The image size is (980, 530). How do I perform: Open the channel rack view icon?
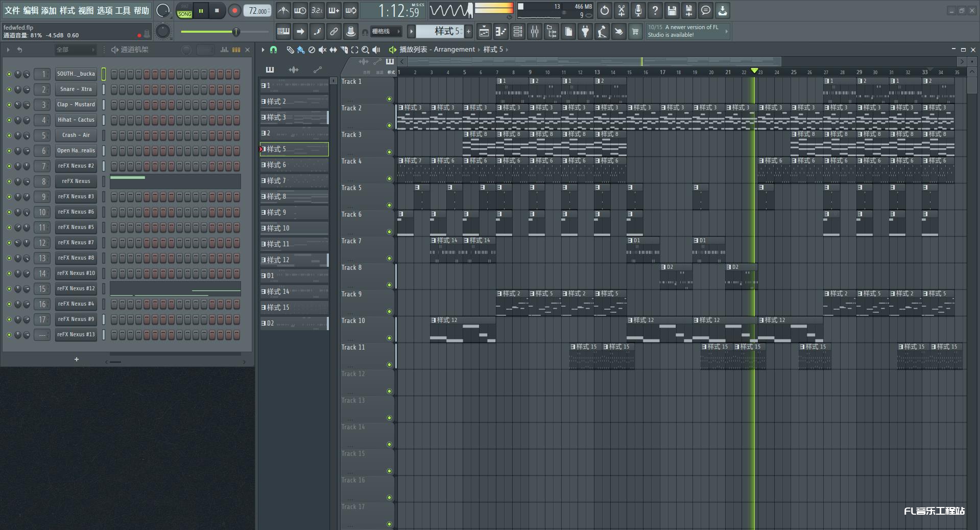click(x=518, y=32)
